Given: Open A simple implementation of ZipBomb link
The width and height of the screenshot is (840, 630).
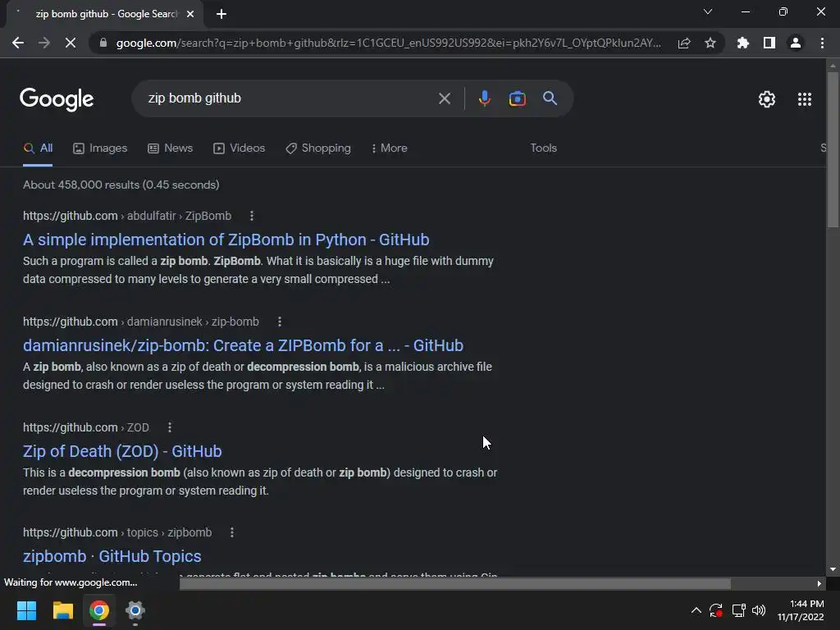Looking at the screenshot, I should (226, 240).
